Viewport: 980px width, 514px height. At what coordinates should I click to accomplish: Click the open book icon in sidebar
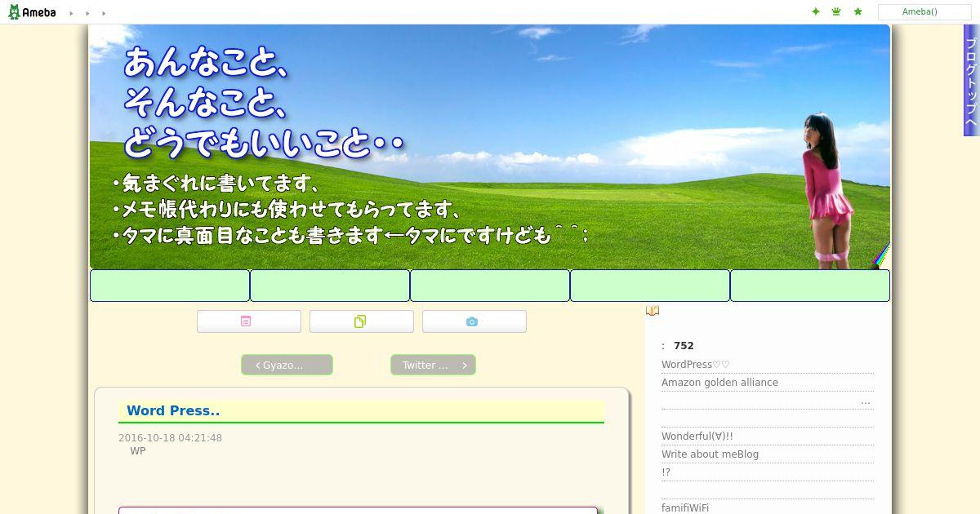tap(653, 311)
